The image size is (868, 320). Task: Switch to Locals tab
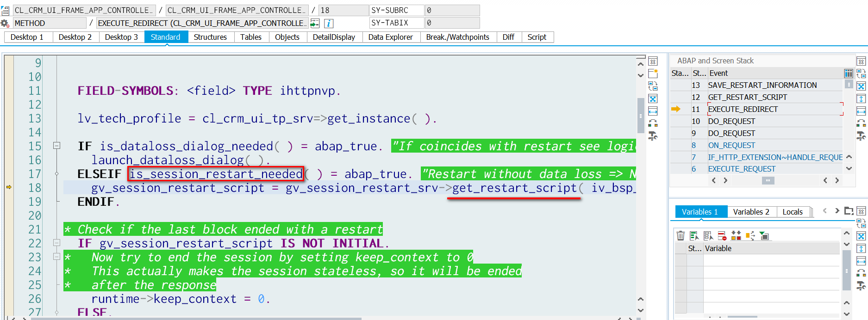click(793, 212)
